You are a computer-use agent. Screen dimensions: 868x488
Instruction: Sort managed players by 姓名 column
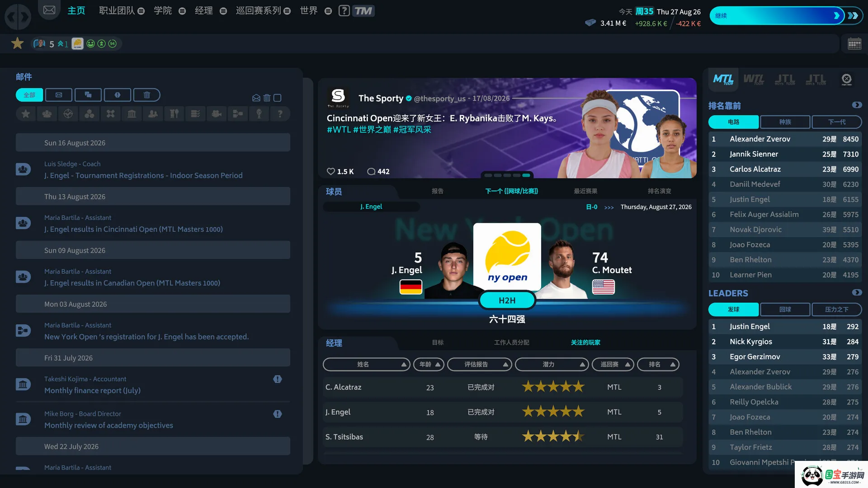pyautogui.click(x=366, y=364)
